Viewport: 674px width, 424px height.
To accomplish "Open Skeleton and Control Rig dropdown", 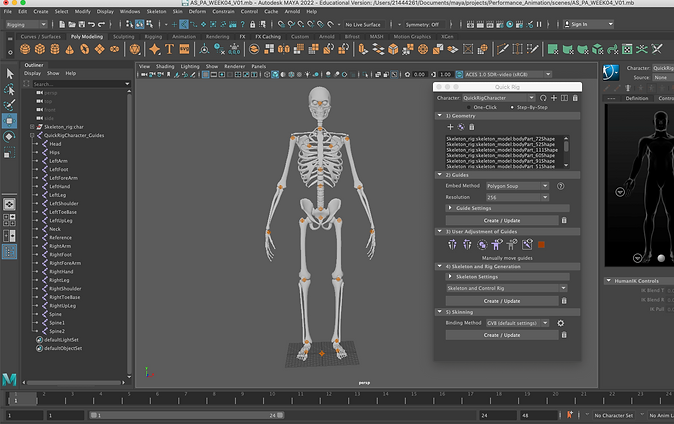I will point(507,288).
